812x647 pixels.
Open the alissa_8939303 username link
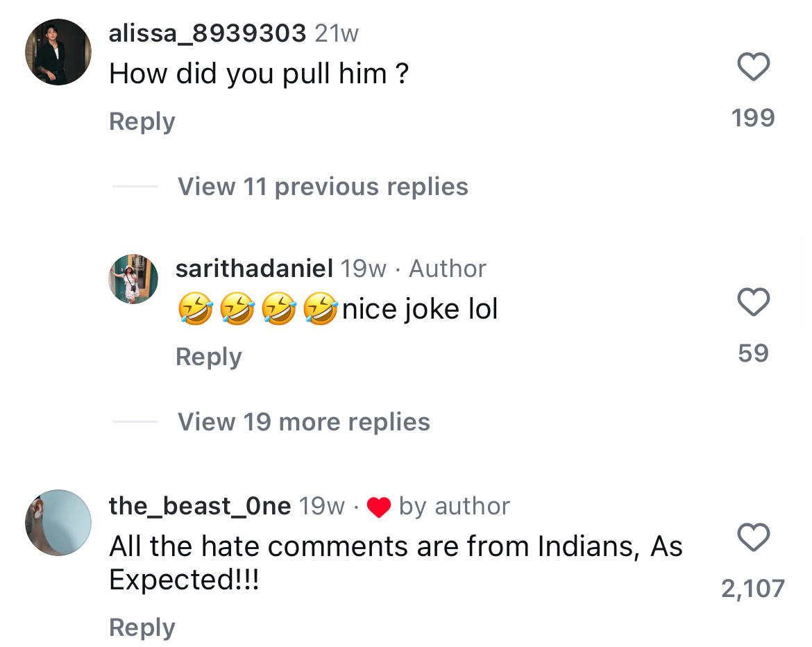(x=208, y=33)
